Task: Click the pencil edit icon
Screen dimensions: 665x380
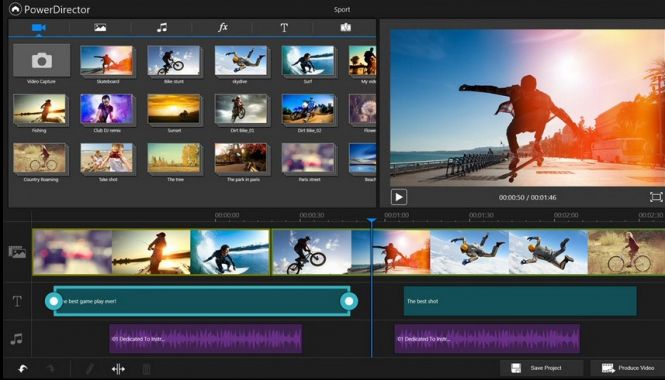Action: coord(89,369)
